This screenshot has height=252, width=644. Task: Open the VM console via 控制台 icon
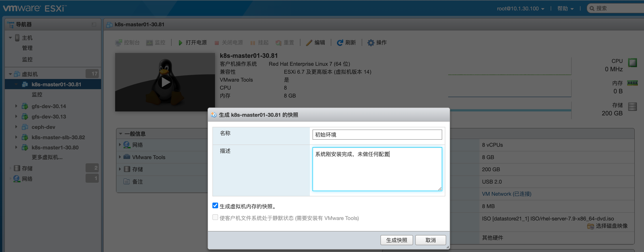(x=118, y=43)
